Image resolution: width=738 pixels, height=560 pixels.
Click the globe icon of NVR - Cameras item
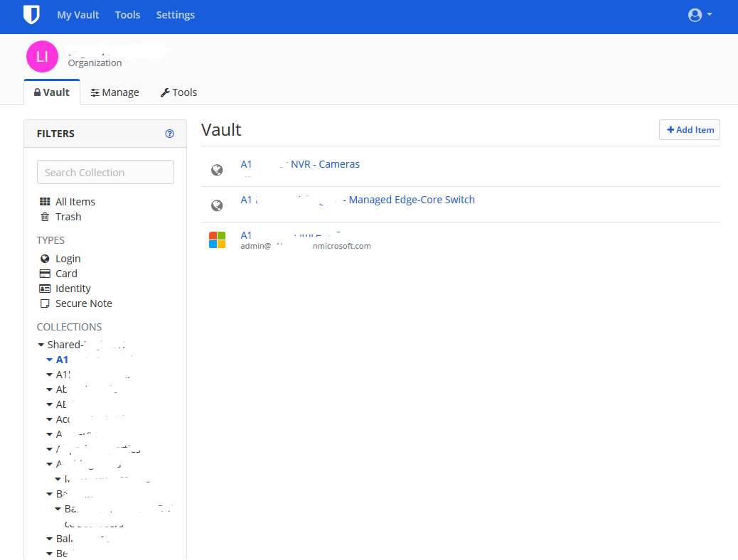click(217, 170)
